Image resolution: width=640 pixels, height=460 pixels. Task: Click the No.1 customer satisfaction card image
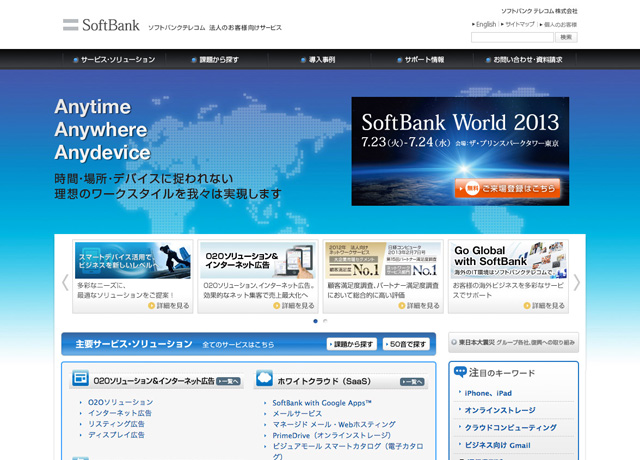383,260
